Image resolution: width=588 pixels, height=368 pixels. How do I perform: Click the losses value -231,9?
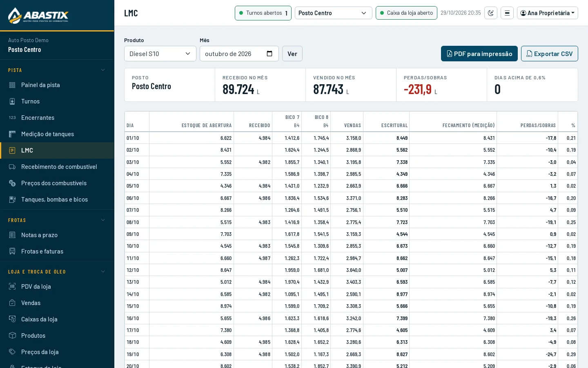[418, 89]
